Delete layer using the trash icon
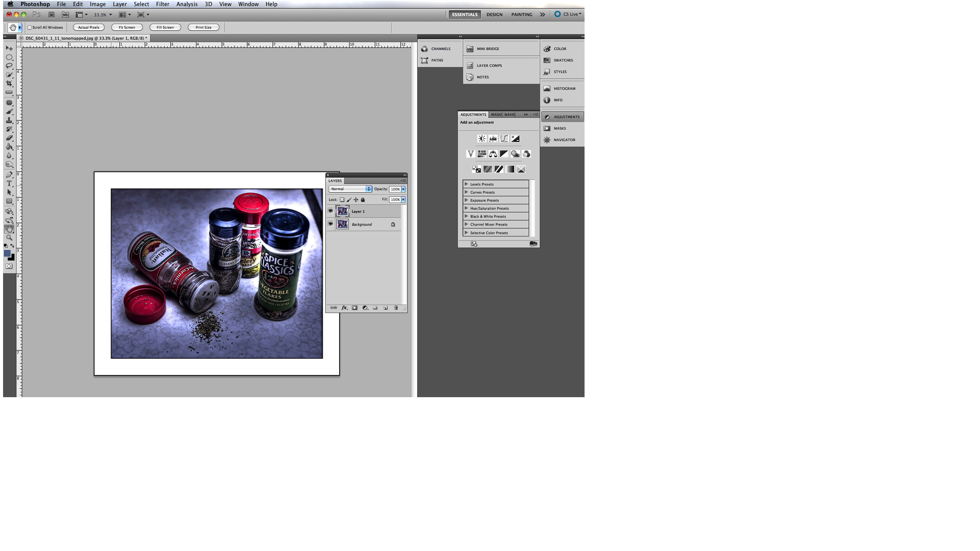Screen dimensions: 980x551 pos(396,308)
